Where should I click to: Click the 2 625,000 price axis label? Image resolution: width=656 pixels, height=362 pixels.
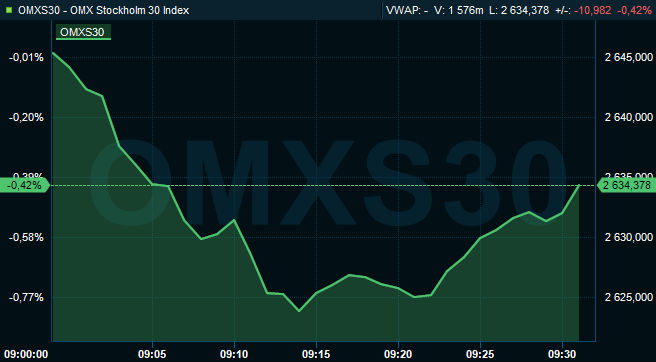click(x=629, y=298)
